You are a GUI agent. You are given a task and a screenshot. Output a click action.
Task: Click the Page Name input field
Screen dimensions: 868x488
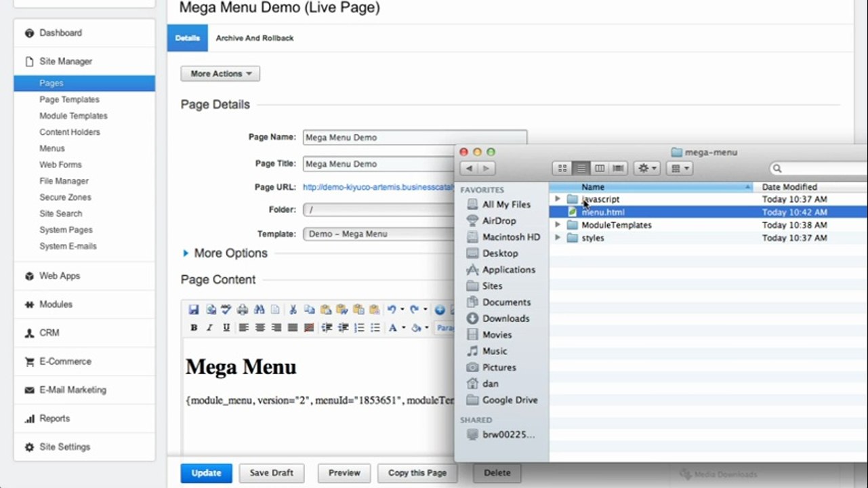click(415, 138)
